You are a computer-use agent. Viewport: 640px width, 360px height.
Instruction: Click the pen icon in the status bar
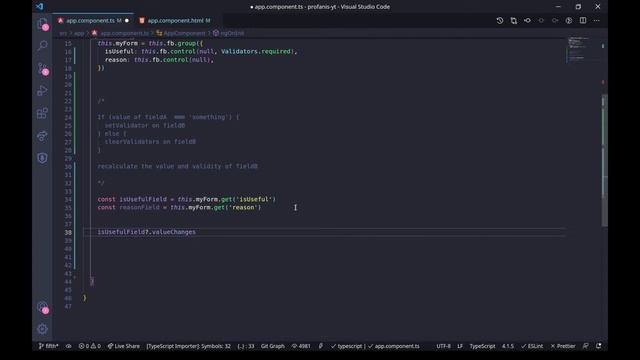[x=321, y=346]
